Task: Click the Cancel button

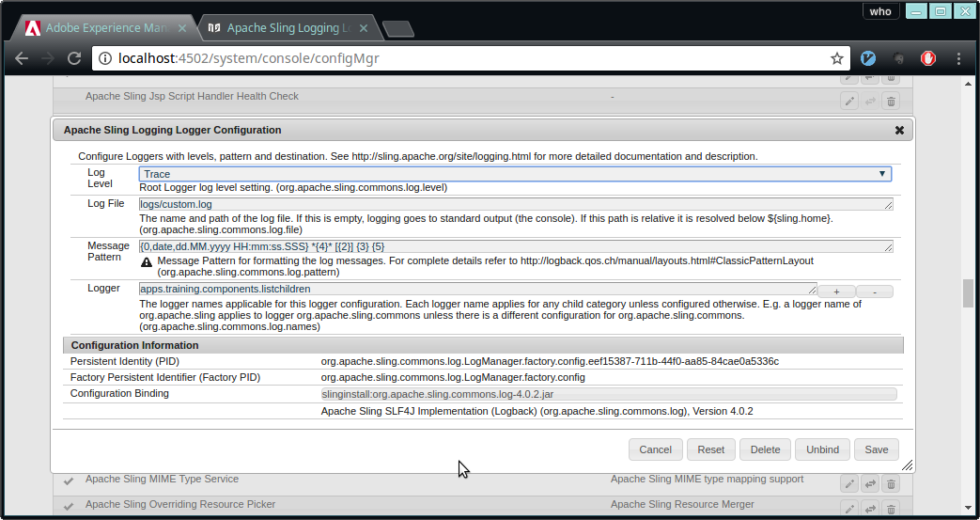Action: [655, 449]
